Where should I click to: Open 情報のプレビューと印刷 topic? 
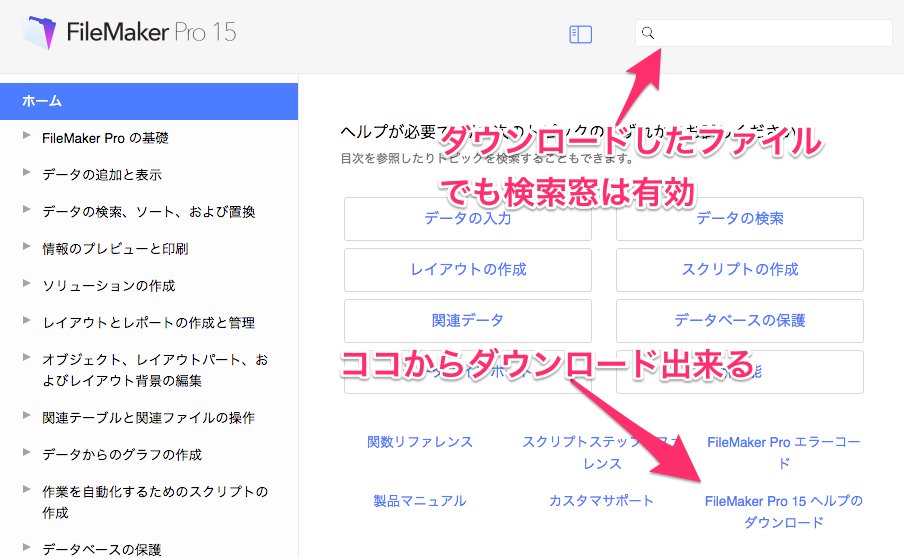coord(115,249)
